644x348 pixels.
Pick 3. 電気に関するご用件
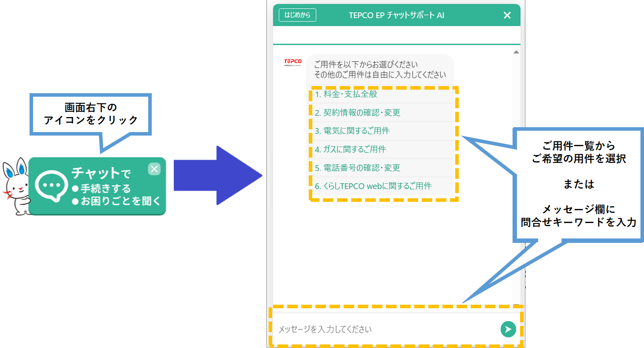point(380,131)
